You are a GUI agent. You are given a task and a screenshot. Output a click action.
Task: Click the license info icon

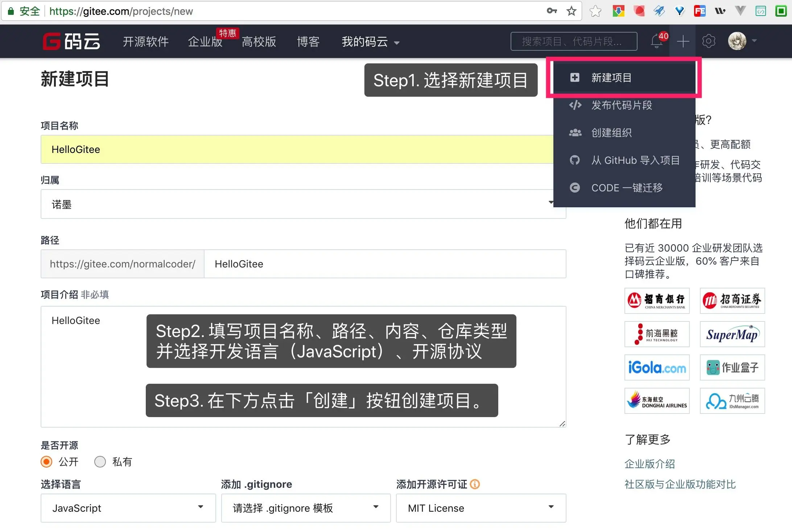coord(475,484)
